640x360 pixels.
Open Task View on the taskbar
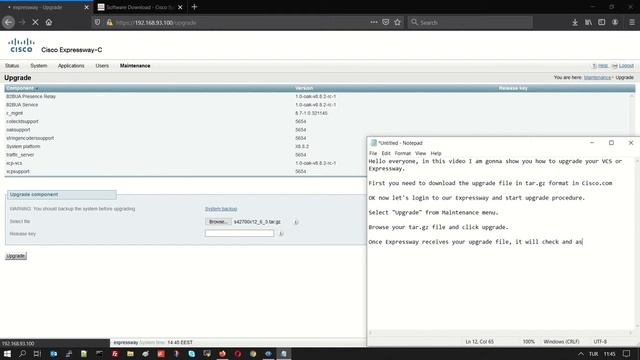tap(37, 354)
